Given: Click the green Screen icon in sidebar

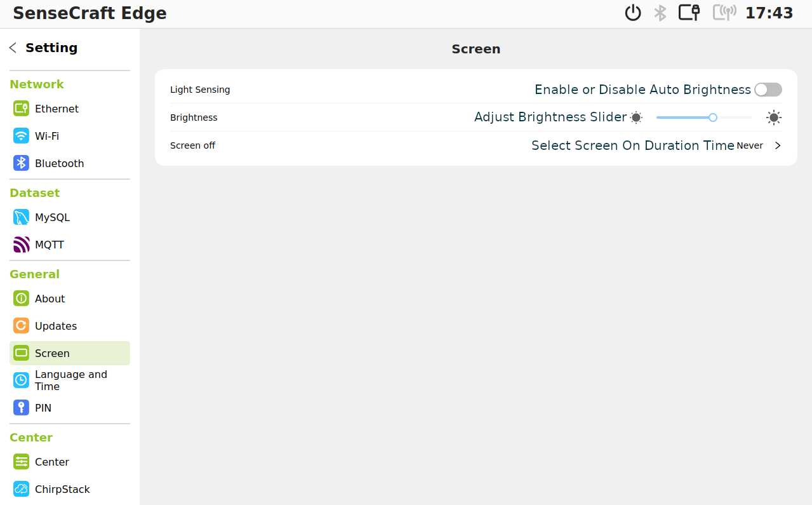Looking at the screenshot, I should (x=21, y=353).
